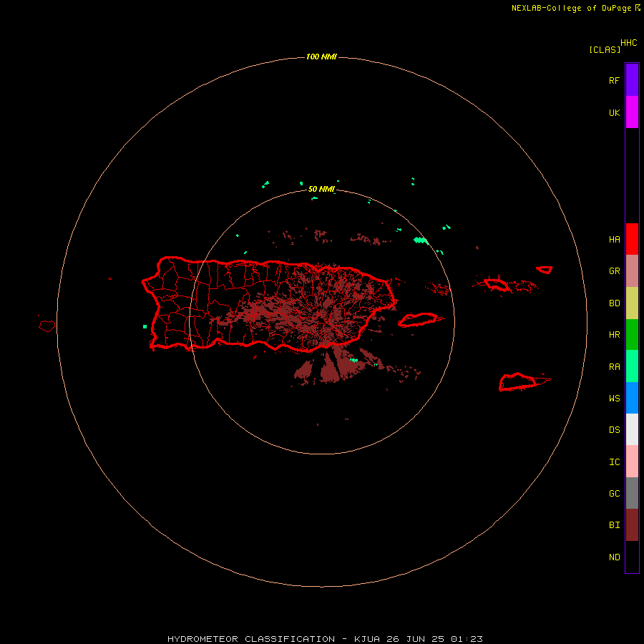The image size is (644, 644).
Task: Click the HA red legend swatch
Action: tap(632, 239)
